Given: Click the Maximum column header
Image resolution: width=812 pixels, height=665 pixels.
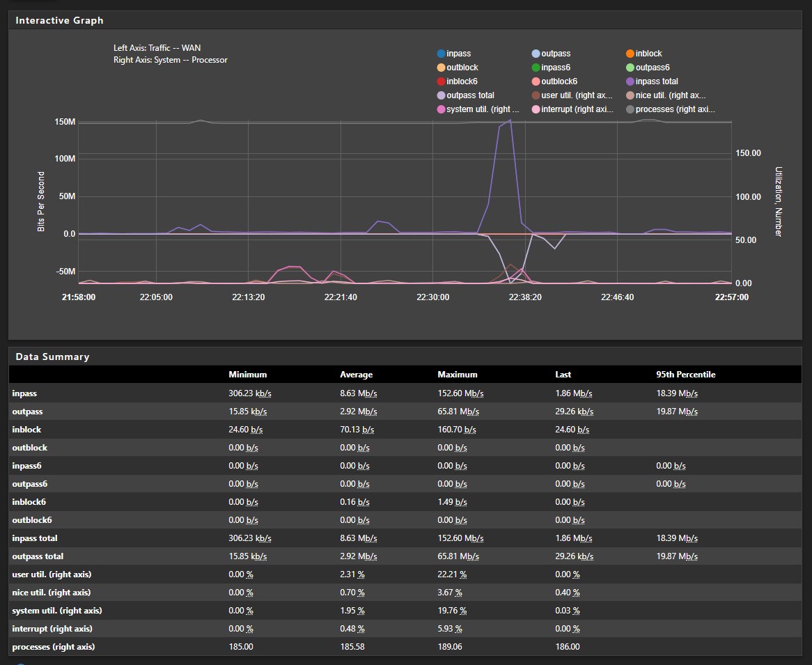Looking at the screenshot, I should (457, 375).
